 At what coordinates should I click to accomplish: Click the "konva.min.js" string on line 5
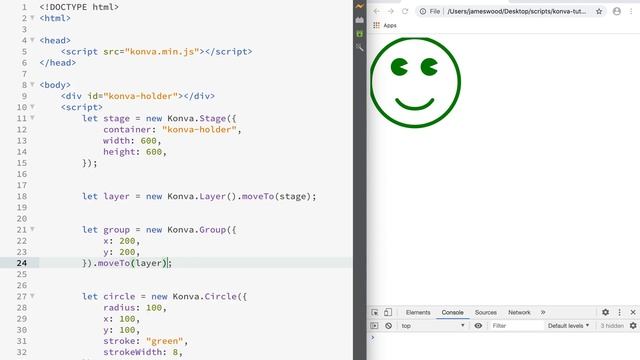point(162,51)
